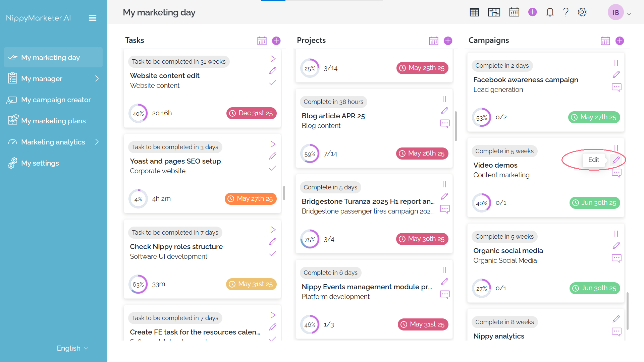
Task: Open Marketing analytics menu item
Action: click(53, 142)
